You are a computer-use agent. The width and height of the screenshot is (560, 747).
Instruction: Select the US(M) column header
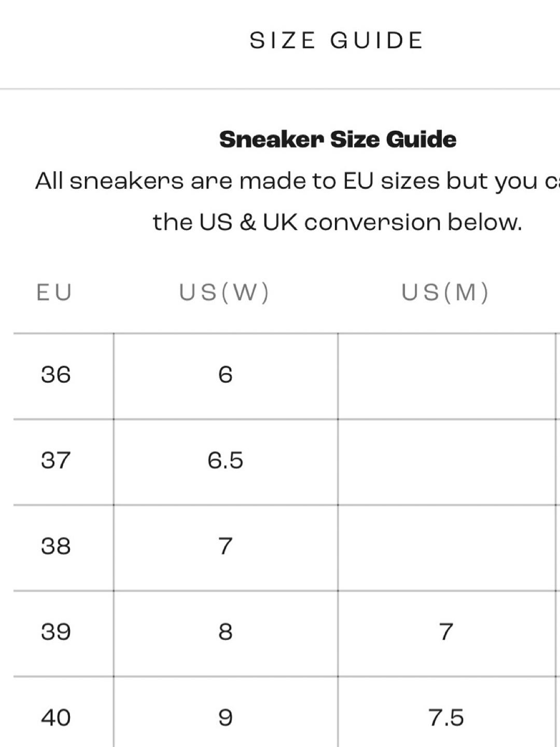[x=445, y=293]
